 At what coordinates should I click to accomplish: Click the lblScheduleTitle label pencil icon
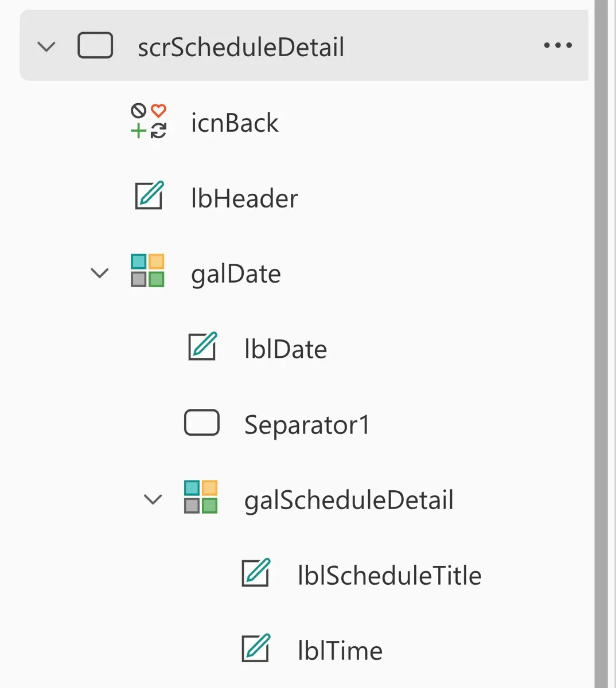pos(256,573)
